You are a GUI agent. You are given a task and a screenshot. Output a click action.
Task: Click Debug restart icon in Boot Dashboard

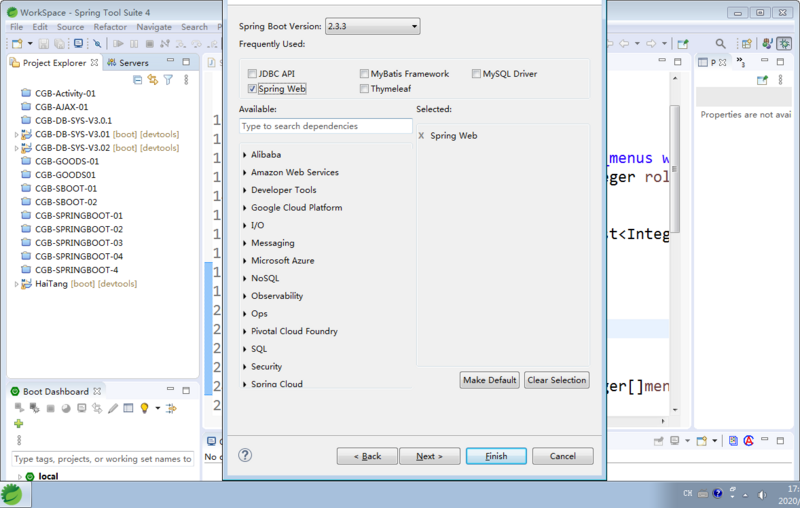pos(34,408)
